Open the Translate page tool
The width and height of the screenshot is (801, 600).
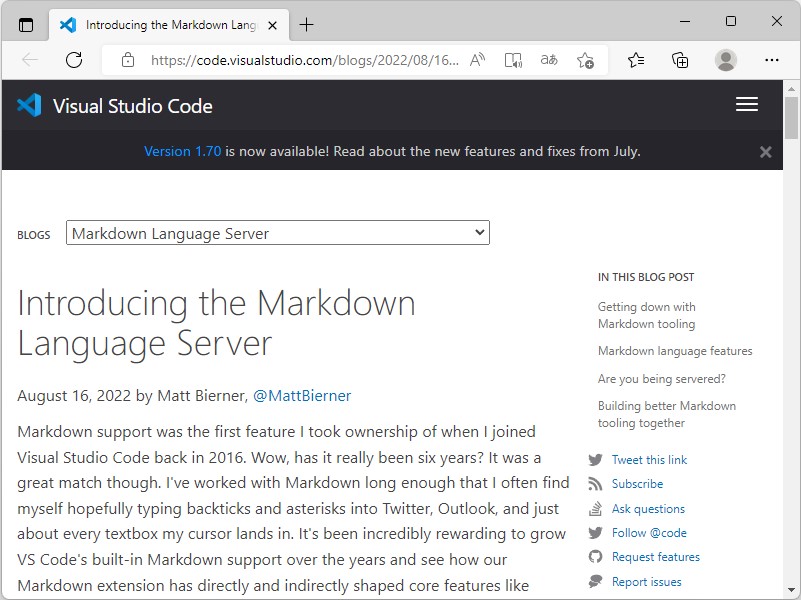pyautogui.click(x=548, y=60)
